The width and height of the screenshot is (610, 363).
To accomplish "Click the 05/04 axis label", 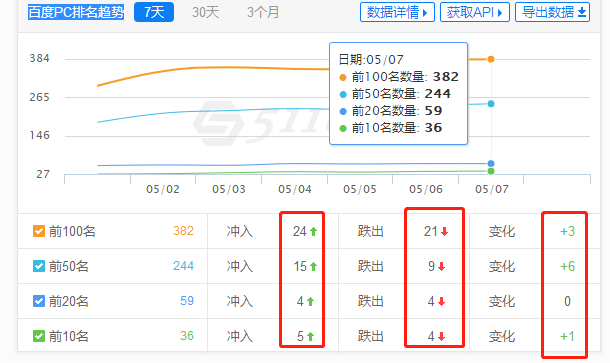I will click(x=294, y=189).
